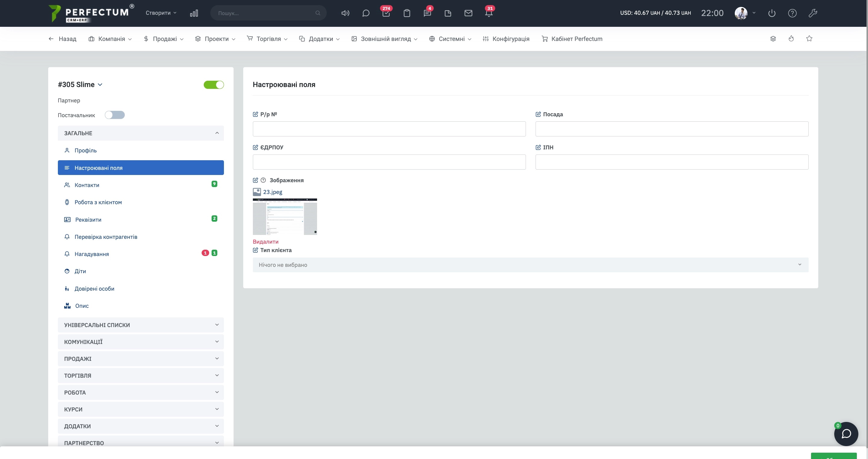
Task: Open the #305 Slime client dropdown
Action: point(80,85)
